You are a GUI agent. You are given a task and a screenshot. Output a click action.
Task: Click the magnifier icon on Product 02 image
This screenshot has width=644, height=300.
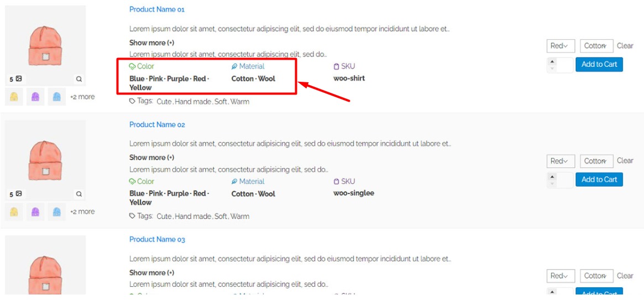tap(79, 194)
